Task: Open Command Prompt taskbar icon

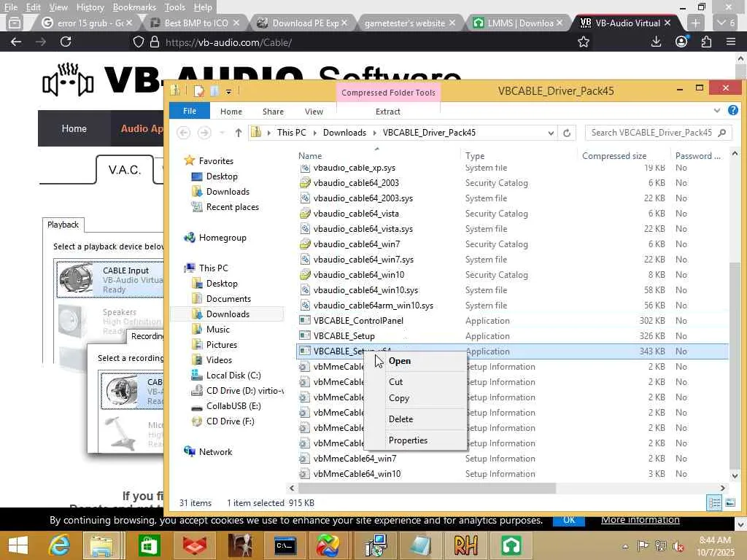Action: click(285, 545)
